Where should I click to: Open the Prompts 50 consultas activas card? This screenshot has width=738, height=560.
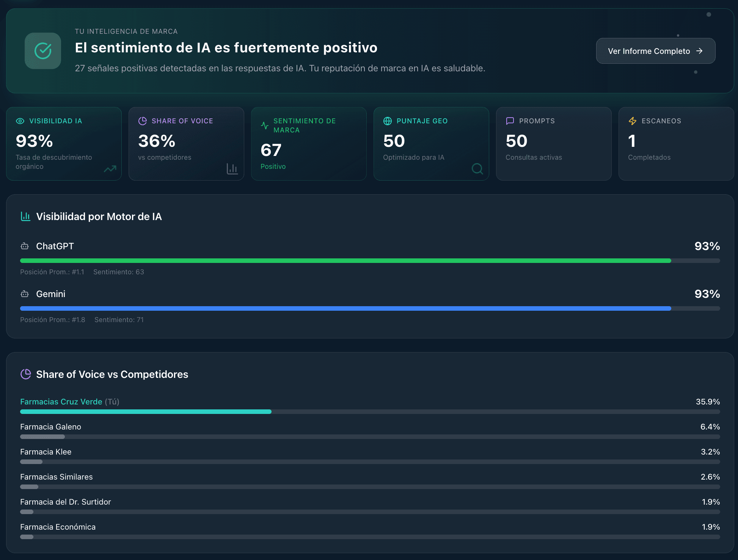tap(553, 144)
